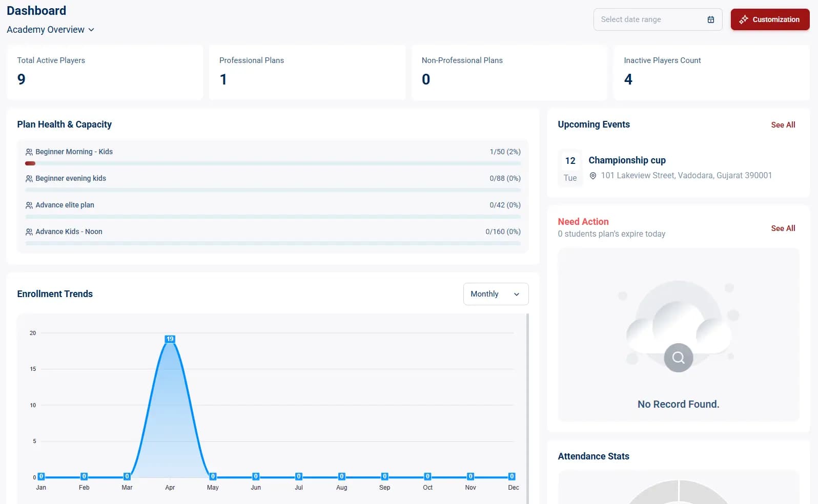Click the No Record Found. message
Image resolution: width=818 pixels, height=504 pixels.
click(679, 405)
